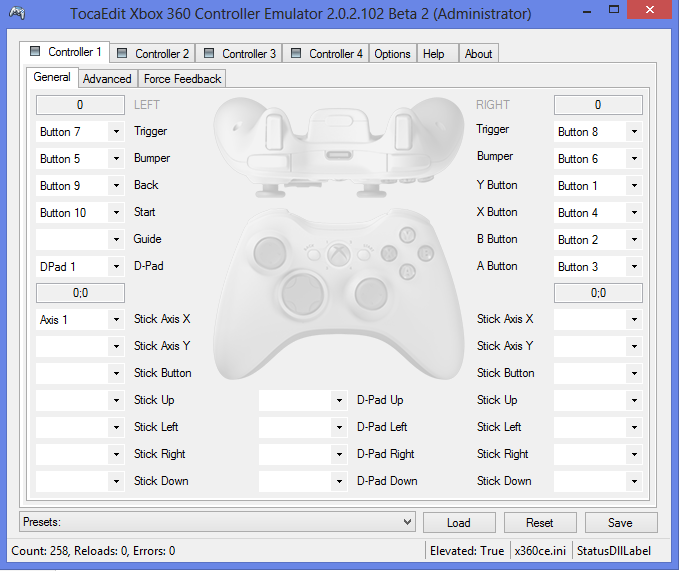Open the Start dropdown showing Button 10
679x571 pixels.
(80, 213)
